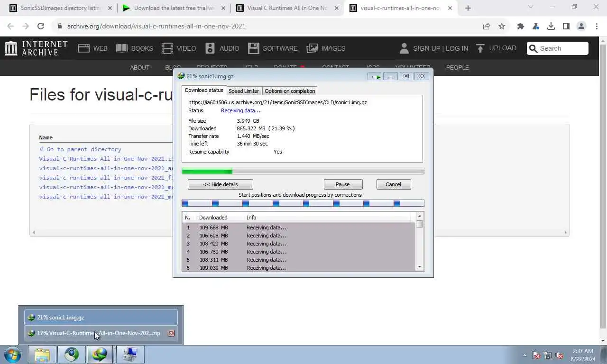Reload the archive.org page
The image size is (607, 364).
(x=41, y=26)
